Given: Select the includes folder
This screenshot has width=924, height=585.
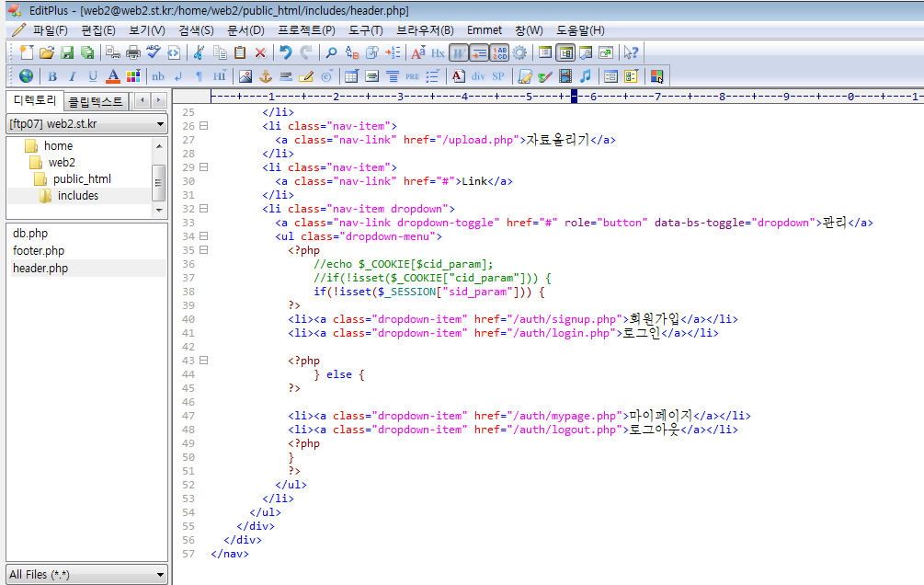Looking at the screenshot, I should (78, 195).
